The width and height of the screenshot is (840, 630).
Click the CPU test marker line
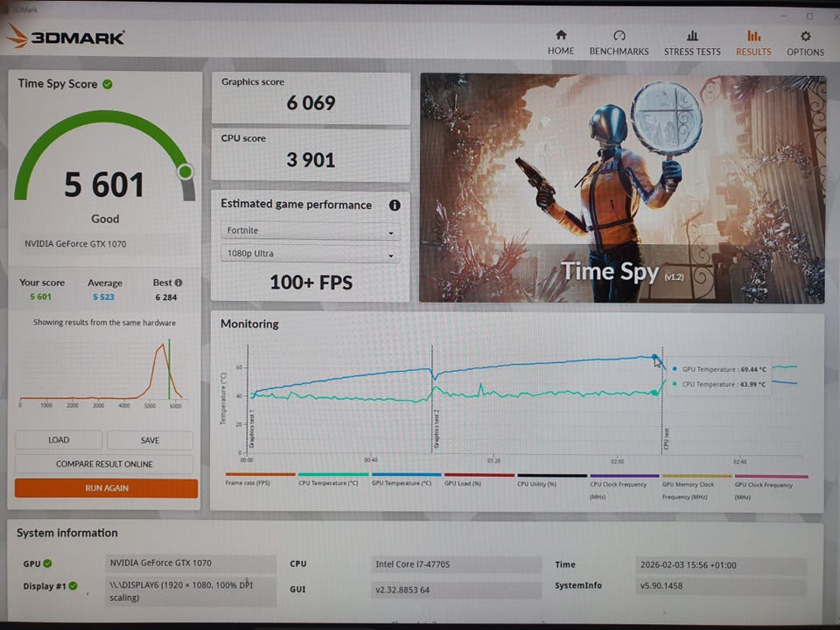(662, 400)
